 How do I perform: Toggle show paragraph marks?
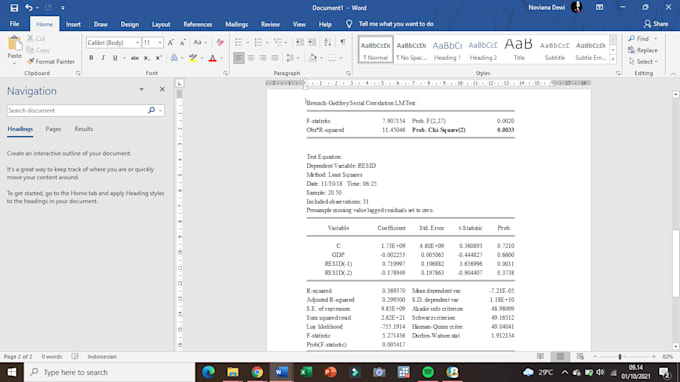[343, 42]
